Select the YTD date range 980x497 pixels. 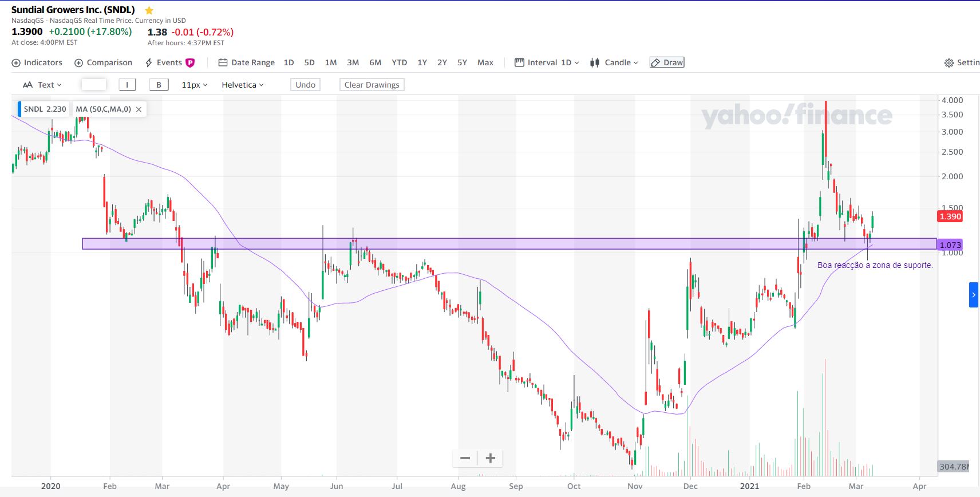click(x=400, y=62)
